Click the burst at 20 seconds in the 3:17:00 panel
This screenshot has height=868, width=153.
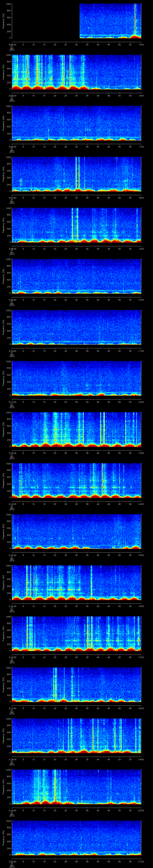point(55,684)
